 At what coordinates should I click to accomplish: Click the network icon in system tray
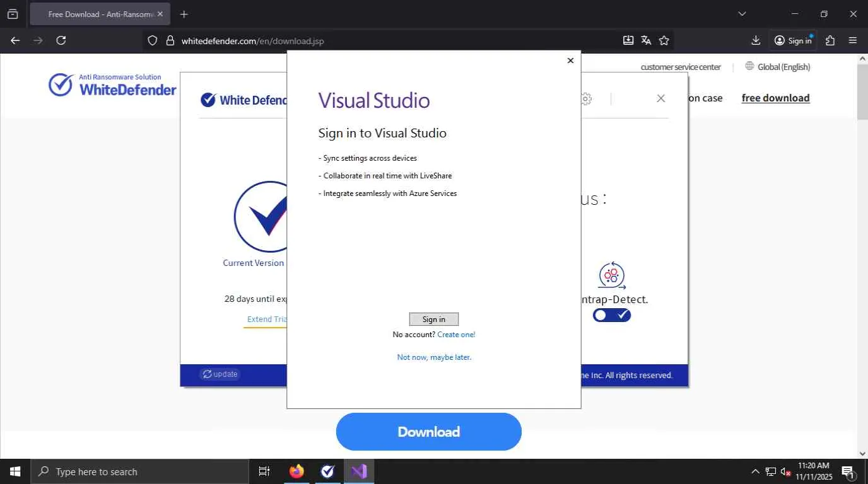point(771,471)
